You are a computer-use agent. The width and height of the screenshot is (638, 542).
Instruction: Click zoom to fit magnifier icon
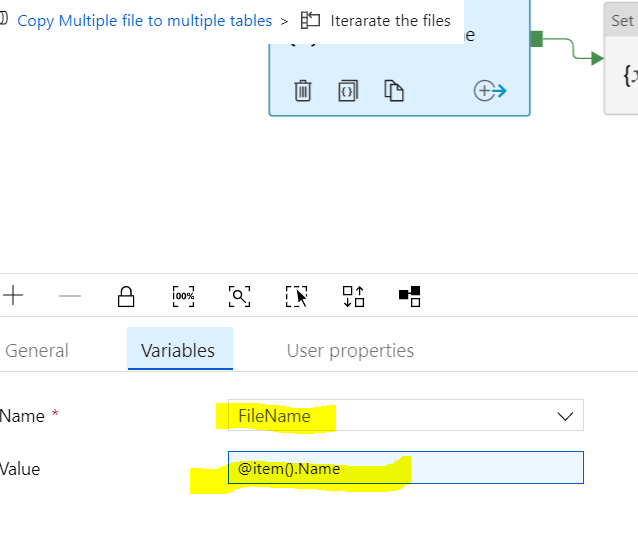pos(239,296)
